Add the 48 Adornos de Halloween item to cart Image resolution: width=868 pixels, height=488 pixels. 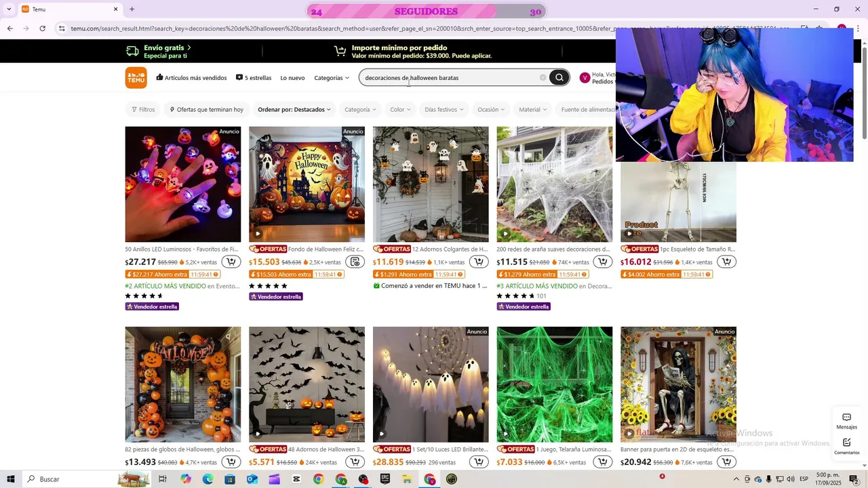(x=355, y=462)
